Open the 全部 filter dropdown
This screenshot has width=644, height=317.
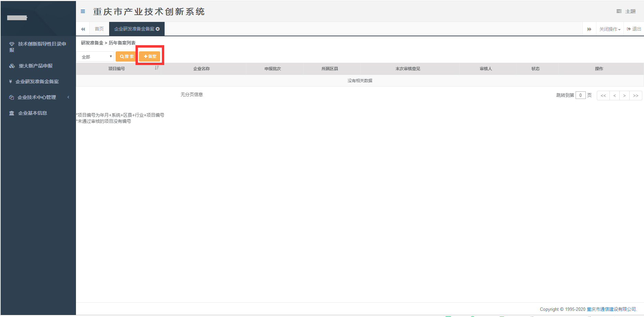click(x=95, y=57)
